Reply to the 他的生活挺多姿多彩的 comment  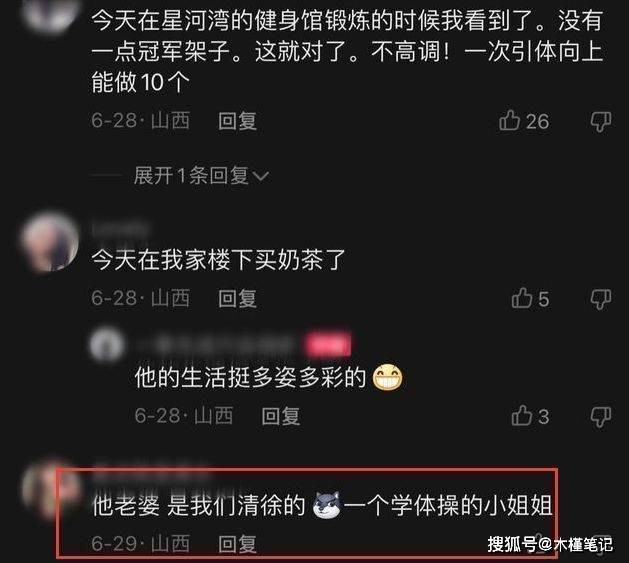click(281, 416)
